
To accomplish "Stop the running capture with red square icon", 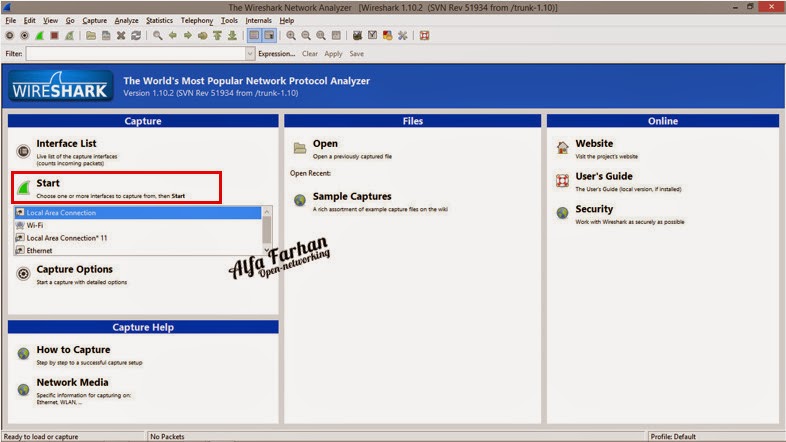I will (55, 36).
